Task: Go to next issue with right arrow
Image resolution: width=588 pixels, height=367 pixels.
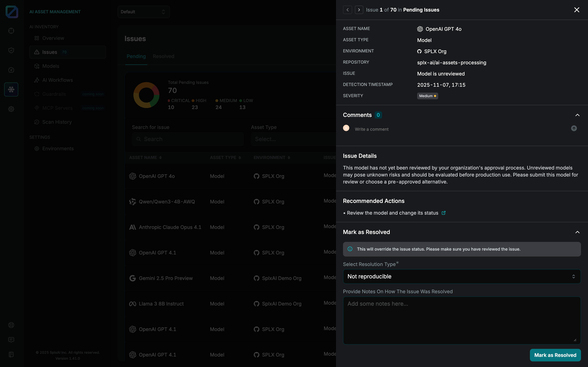Action: (x=359, y=10)
